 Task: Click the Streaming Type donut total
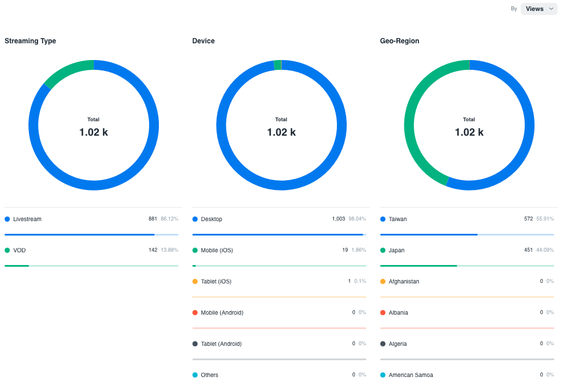[x=94, y=132]
